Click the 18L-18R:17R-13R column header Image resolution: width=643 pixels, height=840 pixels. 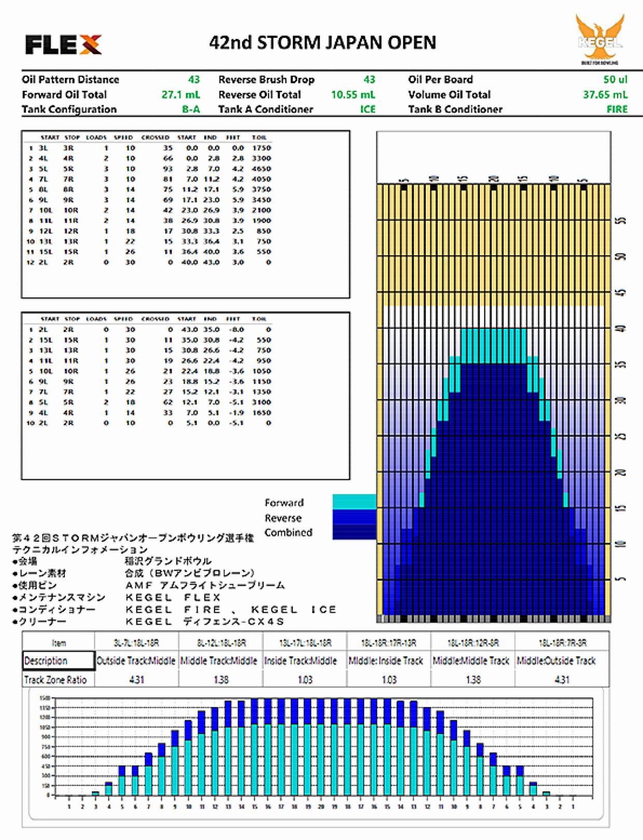click(389, 643)
